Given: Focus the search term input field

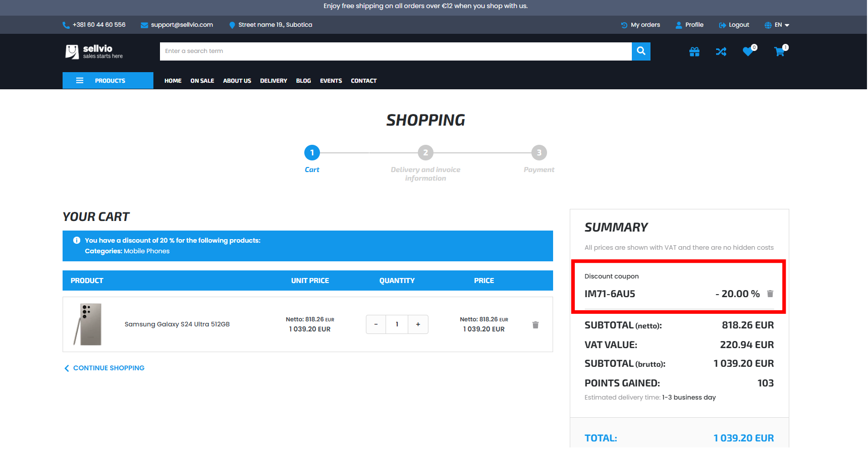Looking at the screenshot, I should 395,51.
